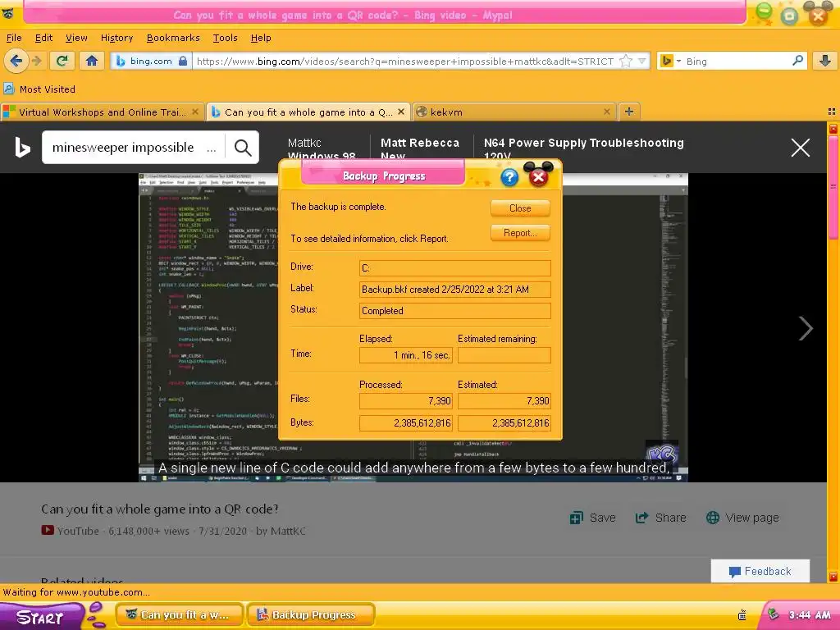840x630 pixels.
Task: Click the Status field showing Completed
Action: click(454, 311)
